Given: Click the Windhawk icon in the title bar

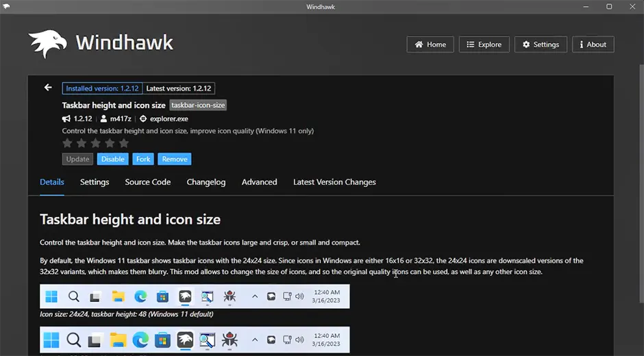Looking at the screenshot, I should coord(6,7).
